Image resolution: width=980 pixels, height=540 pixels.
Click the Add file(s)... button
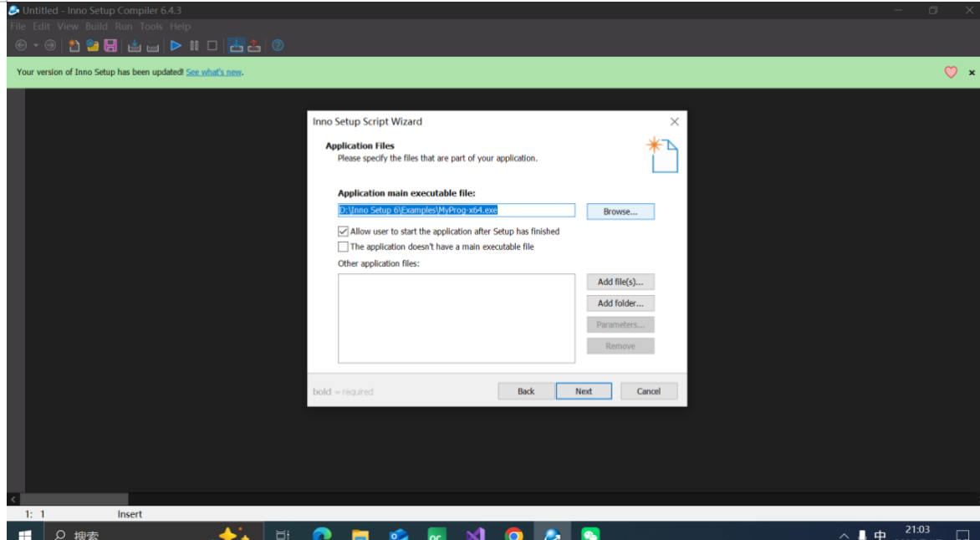tap(620, 282)
